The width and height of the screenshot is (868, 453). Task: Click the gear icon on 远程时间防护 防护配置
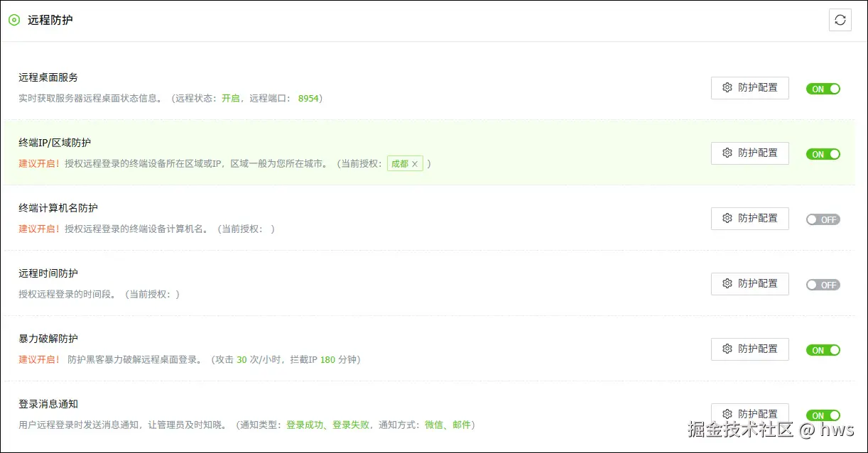click(x=727, y=283)
